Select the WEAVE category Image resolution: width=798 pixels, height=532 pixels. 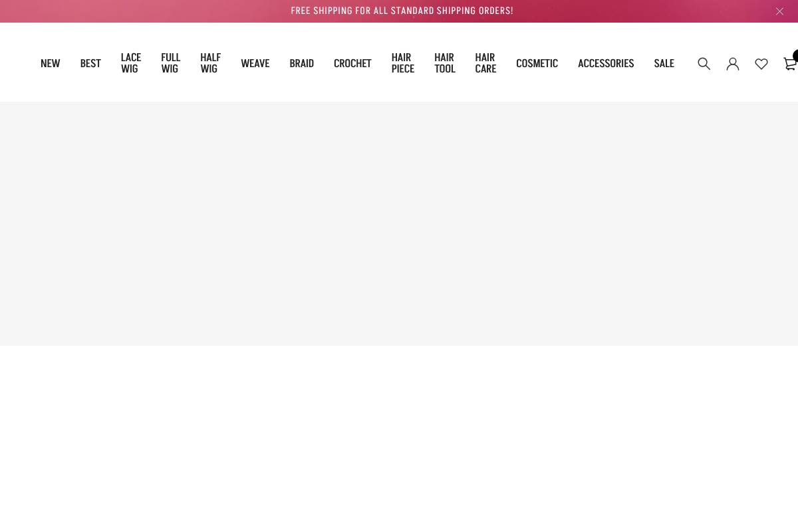point(255,63)
